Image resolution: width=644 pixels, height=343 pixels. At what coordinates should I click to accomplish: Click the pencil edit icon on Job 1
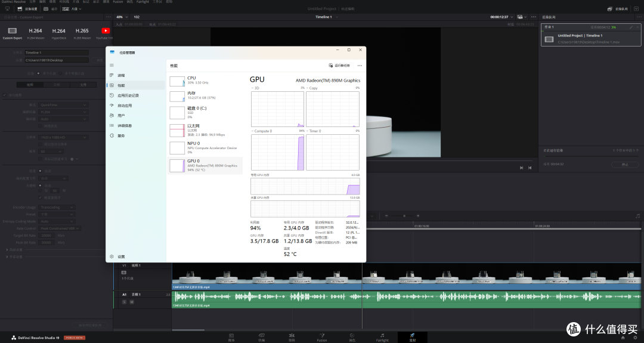(631, 27)
